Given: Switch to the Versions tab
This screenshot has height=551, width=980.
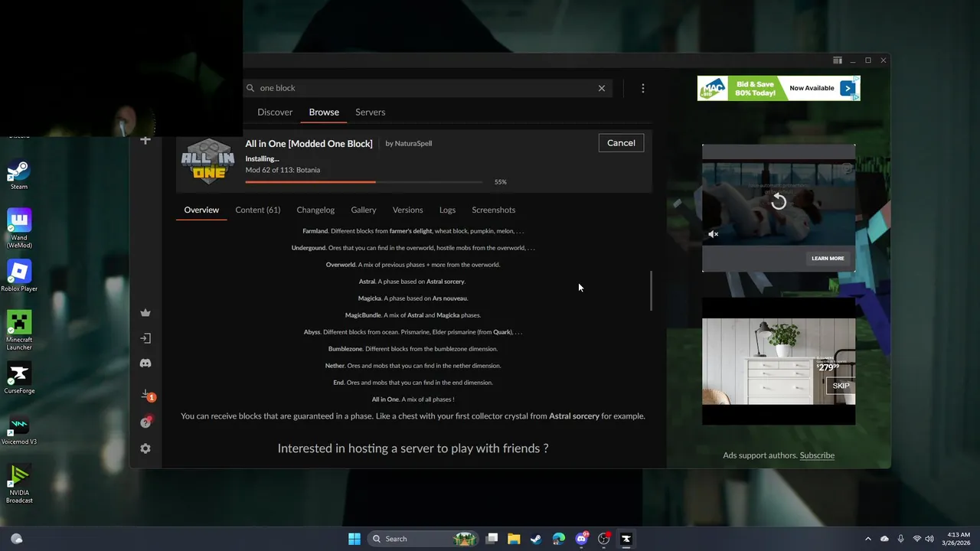Looking at the screenshot, I should (x=407, y=210).
